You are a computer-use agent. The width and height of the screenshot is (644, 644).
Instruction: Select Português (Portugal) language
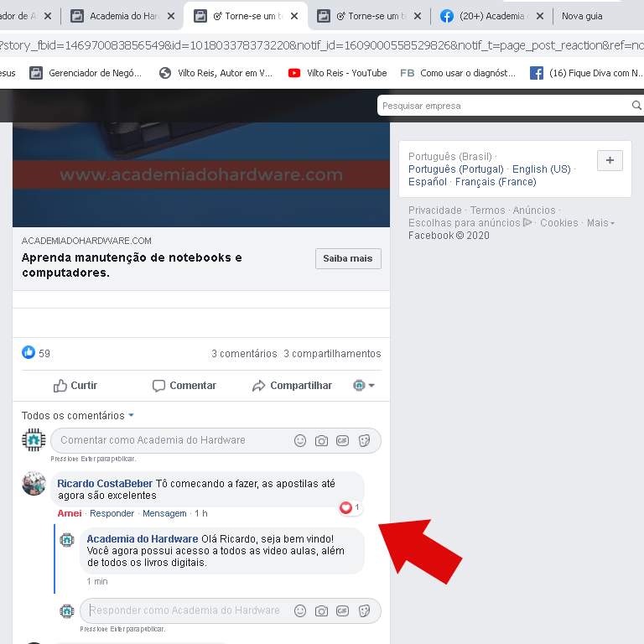456,169
